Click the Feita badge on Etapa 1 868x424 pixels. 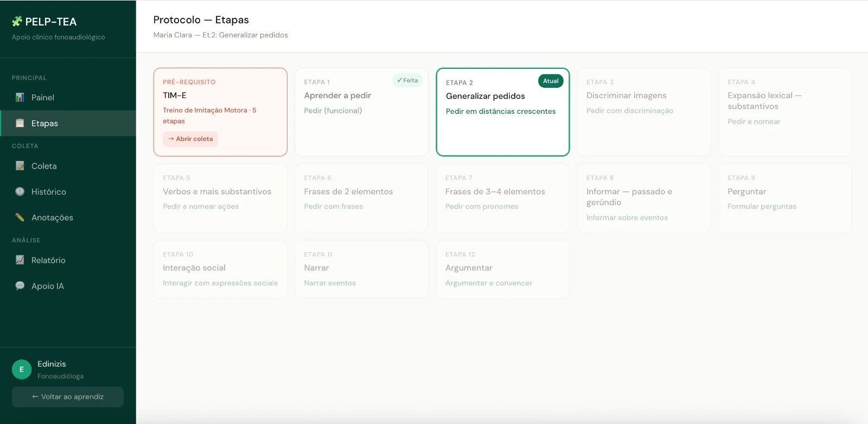pyautogui.click(x=407, y=80)
